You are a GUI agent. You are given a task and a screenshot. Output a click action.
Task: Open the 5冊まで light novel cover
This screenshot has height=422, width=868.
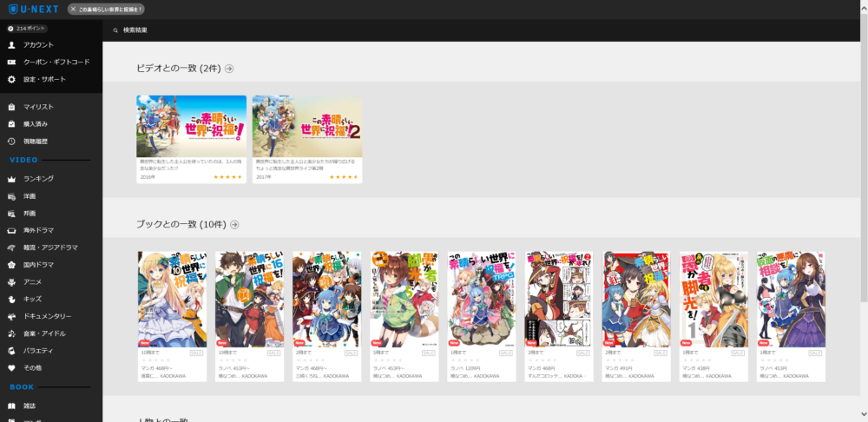tap(404, 300)
